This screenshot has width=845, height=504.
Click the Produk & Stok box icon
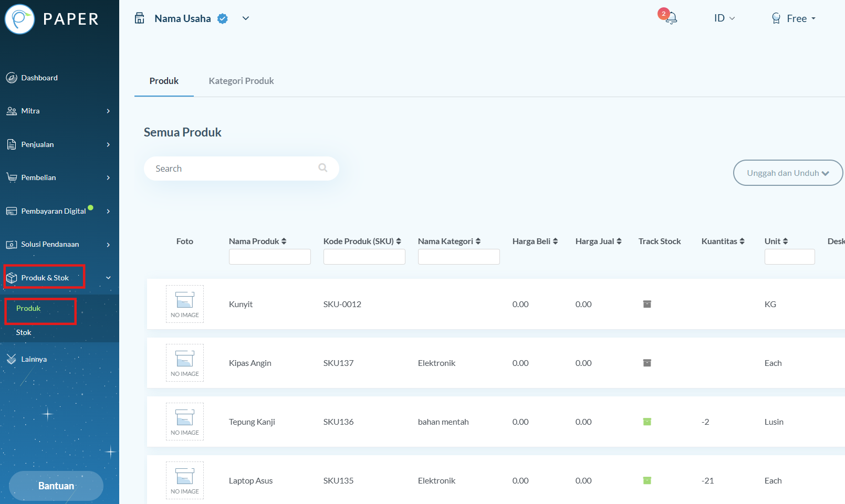click(x=12, y=278)
